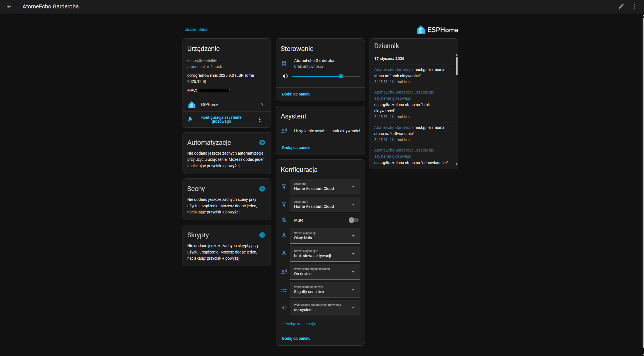The height and width of the screenshot is (356, 644).
Task: Open the Asystent pipeline dropdown
Action: (324, 187)
